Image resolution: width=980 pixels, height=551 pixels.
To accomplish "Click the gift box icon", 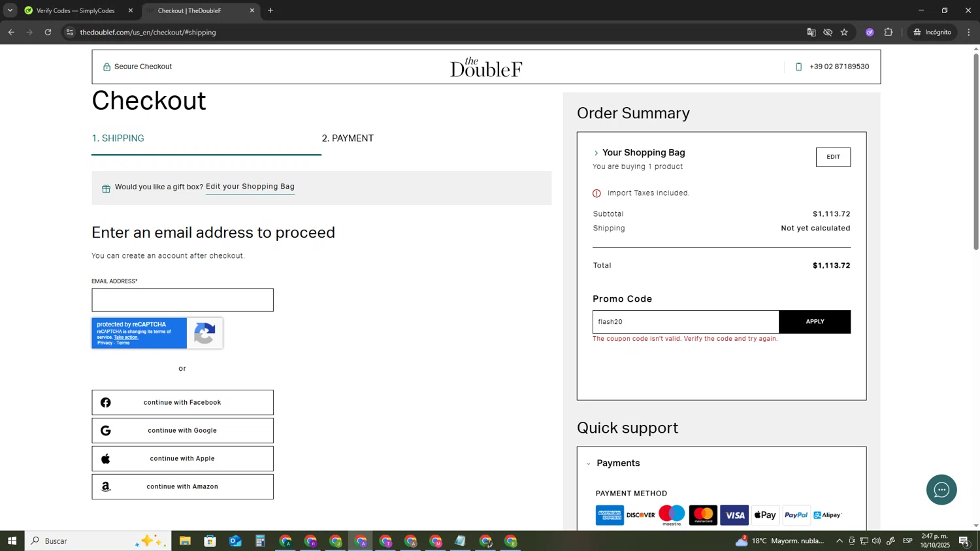I will [106, 189].
